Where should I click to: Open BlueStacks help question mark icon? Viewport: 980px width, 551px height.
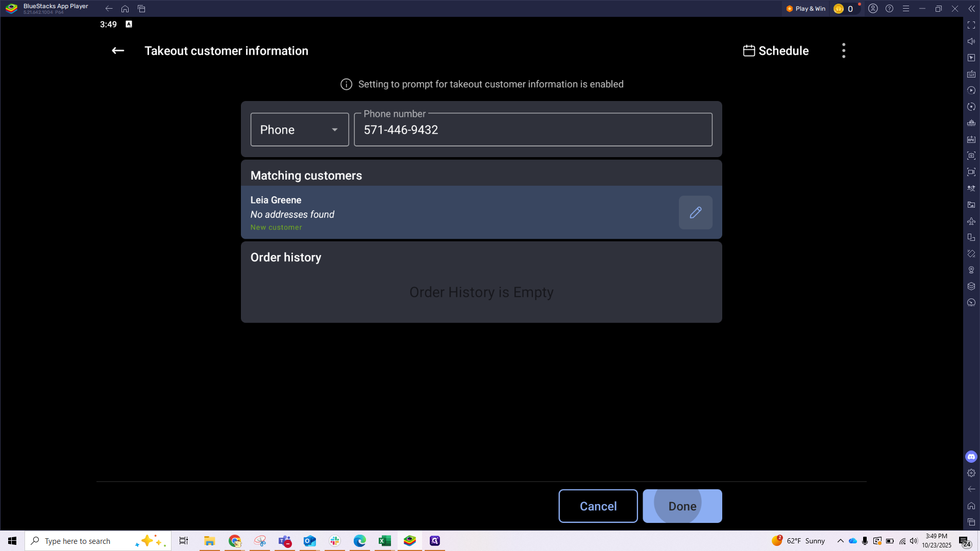889,9
